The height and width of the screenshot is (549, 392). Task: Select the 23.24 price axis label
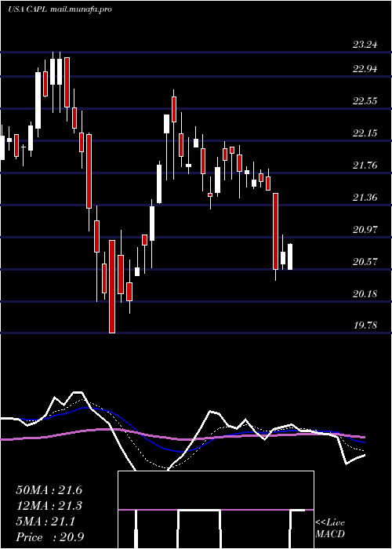point(365,45)
